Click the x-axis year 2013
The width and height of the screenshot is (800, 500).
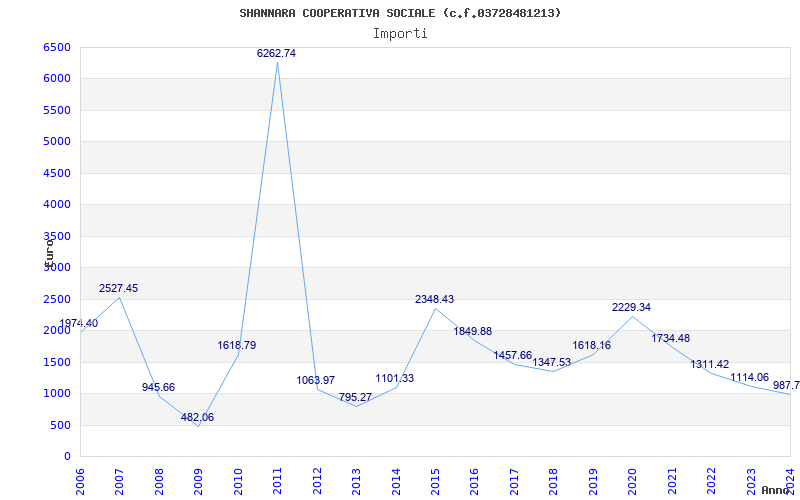357,481
